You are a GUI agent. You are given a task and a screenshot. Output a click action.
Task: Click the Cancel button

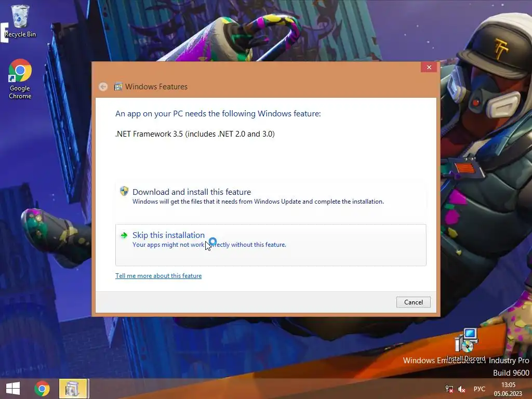click(x=413, y=302)
